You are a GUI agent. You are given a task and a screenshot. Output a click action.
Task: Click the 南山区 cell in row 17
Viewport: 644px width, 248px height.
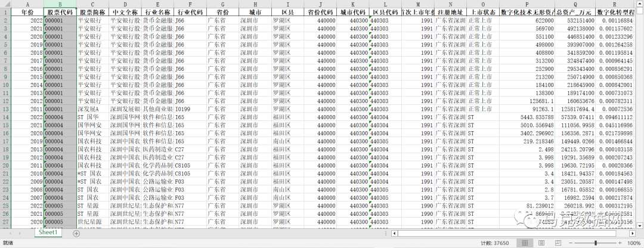pyautogui.click(x=287, y=141)
